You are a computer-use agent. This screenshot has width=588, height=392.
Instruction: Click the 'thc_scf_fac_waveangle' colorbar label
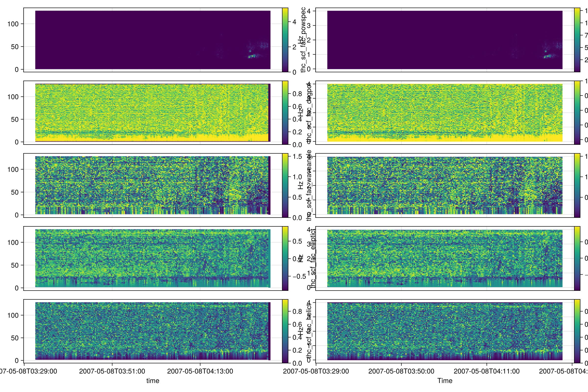(309, 185)
